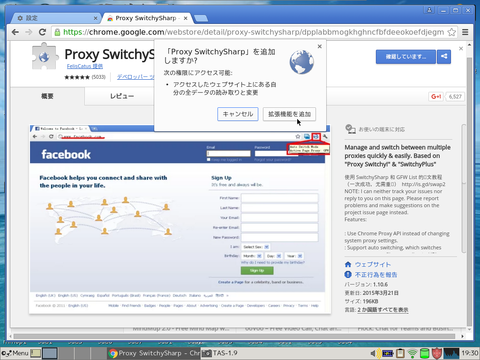This screenshot has width=480, height=360.
Task: Click the show desktop icon in the taskbar
Action: pos(36,353)
